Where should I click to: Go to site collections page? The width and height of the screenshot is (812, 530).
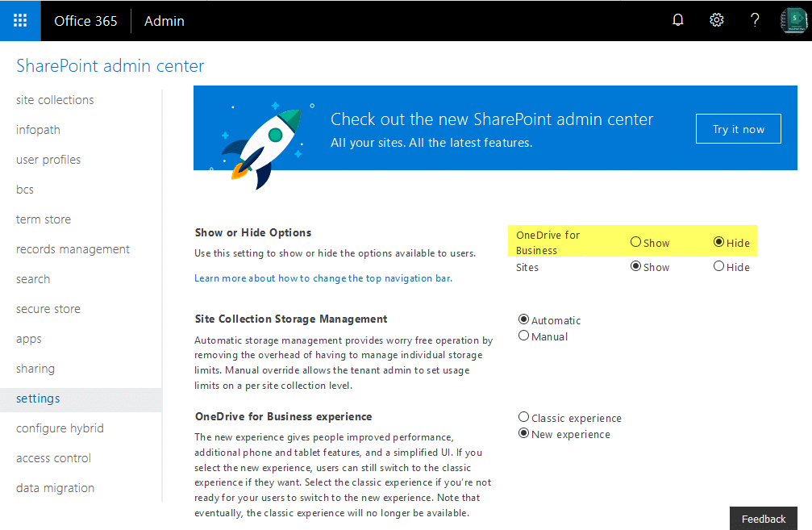tap(55, 100)
